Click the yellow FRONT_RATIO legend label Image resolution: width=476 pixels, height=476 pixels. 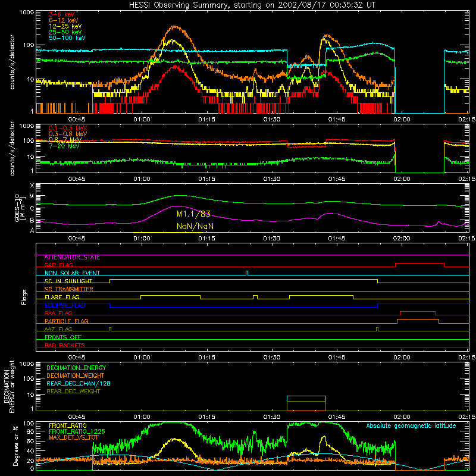pos(68,425)
